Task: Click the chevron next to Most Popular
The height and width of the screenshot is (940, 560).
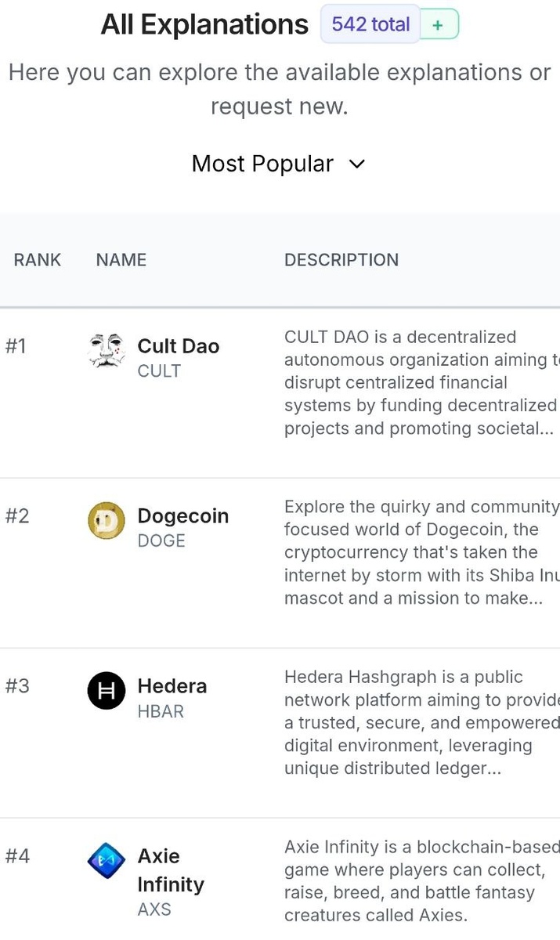Action: (356, 164)
